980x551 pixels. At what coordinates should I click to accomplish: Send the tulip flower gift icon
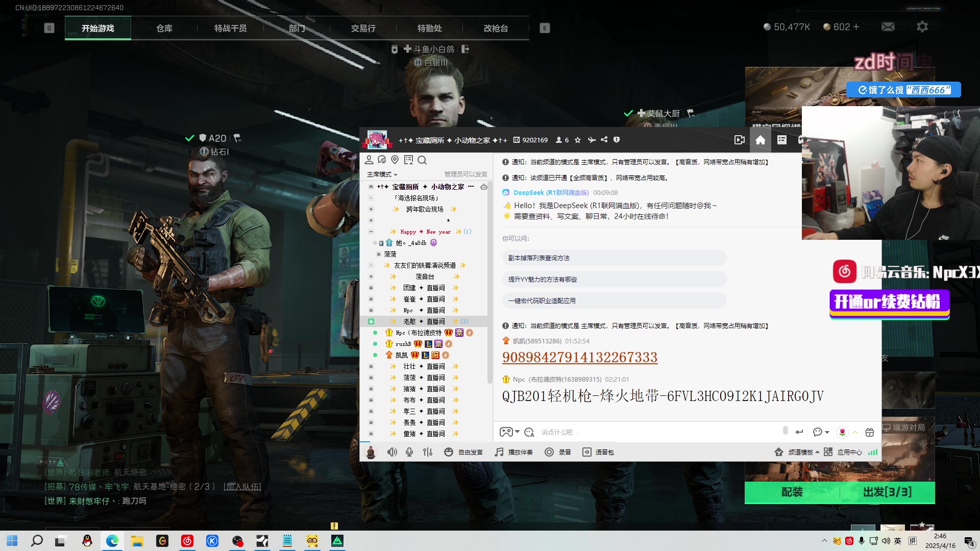(x=842, y=432)
